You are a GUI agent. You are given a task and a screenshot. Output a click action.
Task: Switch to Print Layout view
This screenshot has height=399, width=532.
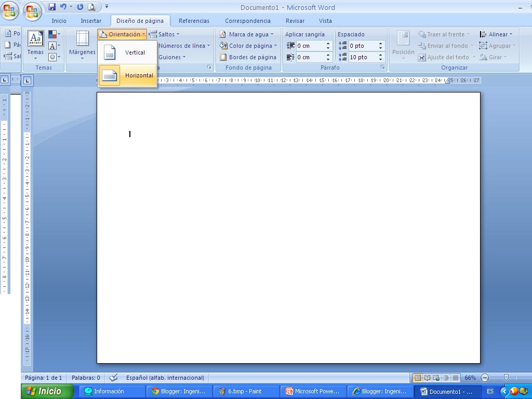coord(418,378)
